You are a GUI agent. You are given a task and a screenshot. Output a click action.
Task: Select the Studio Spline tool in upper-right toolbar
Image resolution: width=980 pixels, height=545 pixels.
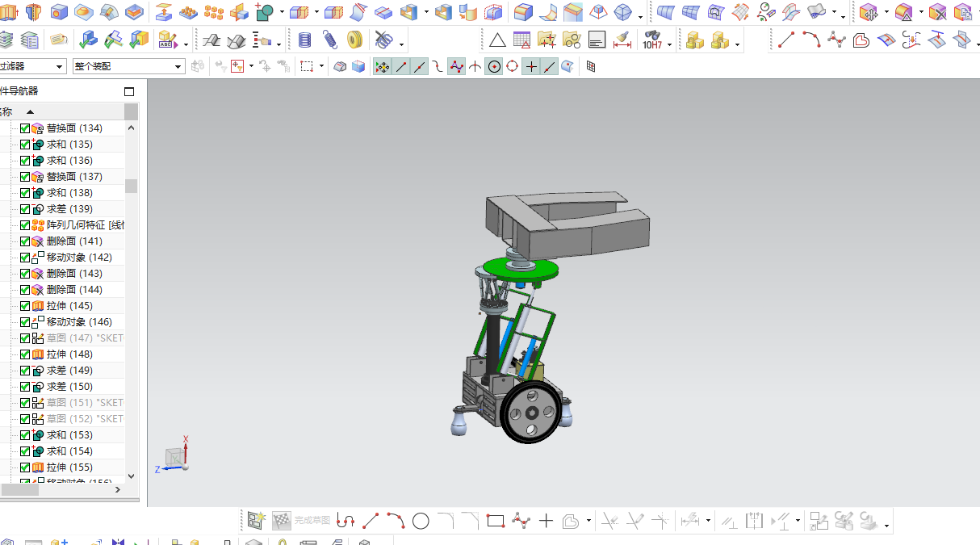pos(836,40)
